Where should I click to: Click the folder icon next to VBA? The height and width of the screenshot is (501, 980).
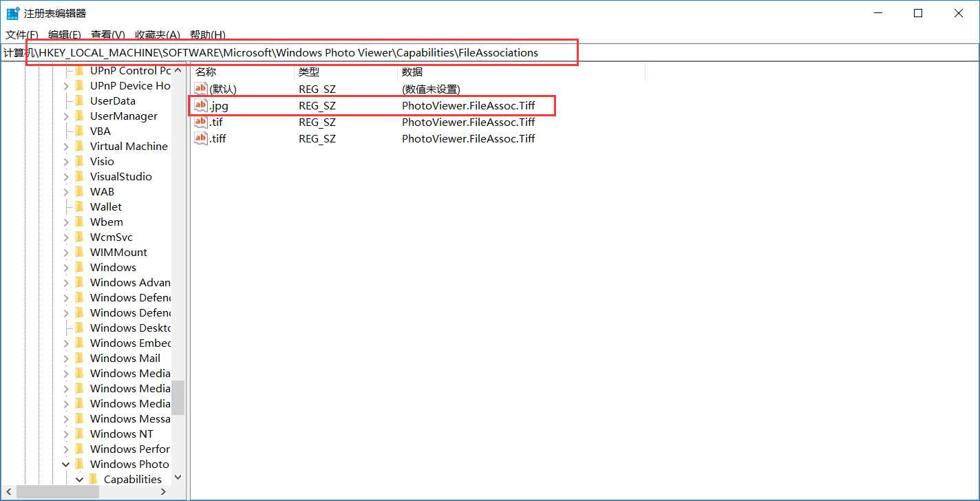(x=79, y=131)
